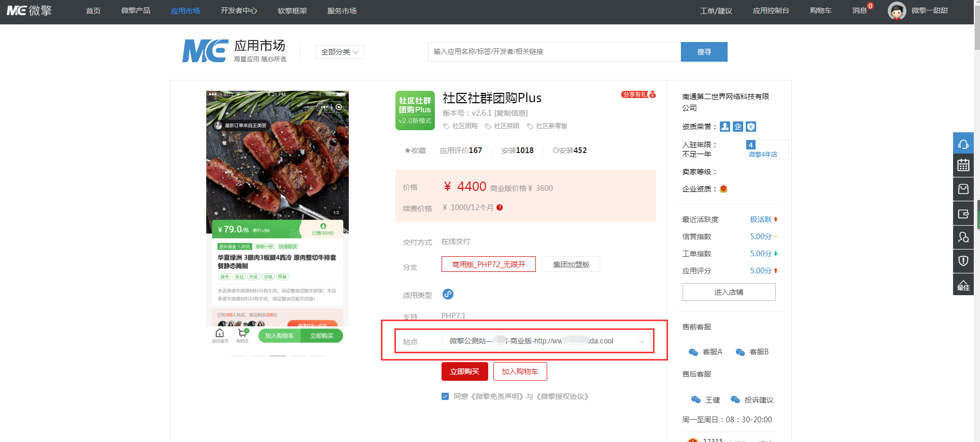Toggle the agreement checkbox for 微擎免责声明
Screen dimensions: 980x442
point(445,396)
